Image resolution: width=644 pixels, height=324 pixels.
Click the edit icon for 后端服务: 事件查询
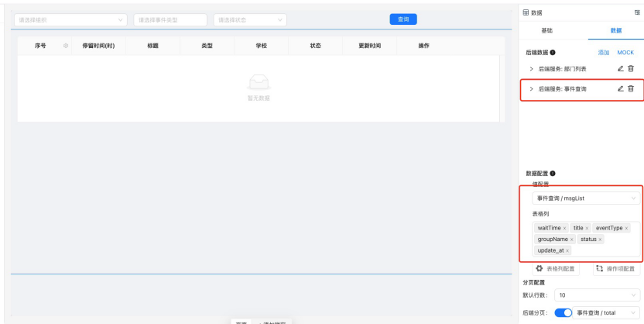coord(621,89)
